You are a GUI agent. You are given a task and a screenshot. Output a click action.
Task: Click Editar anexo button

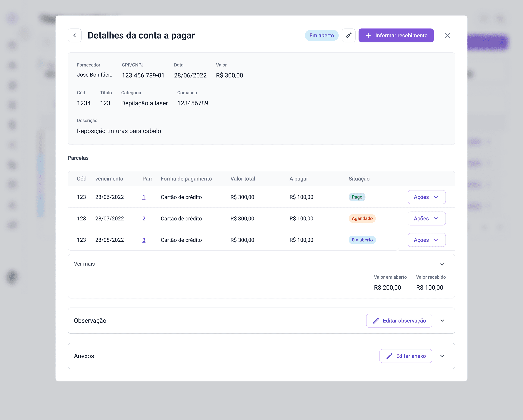[x=406, y=356]
